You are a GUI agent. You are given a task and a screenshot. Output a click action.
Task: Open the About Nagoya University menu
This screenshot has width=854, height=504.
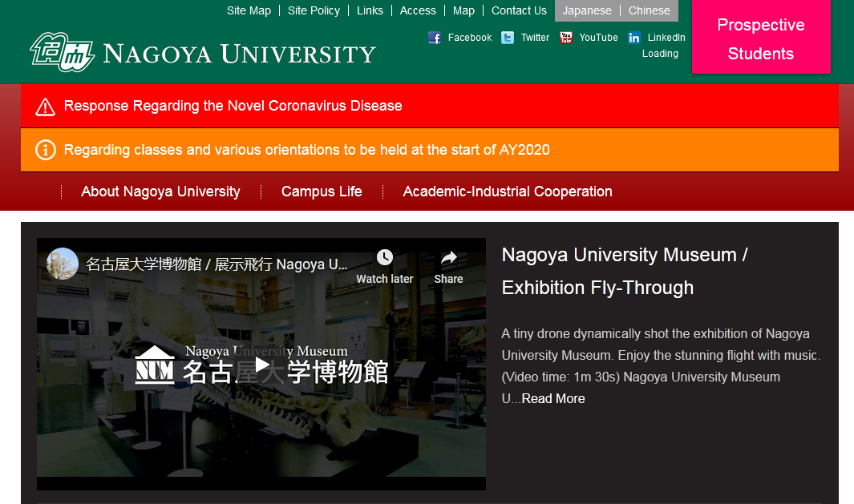coord(160,192)
